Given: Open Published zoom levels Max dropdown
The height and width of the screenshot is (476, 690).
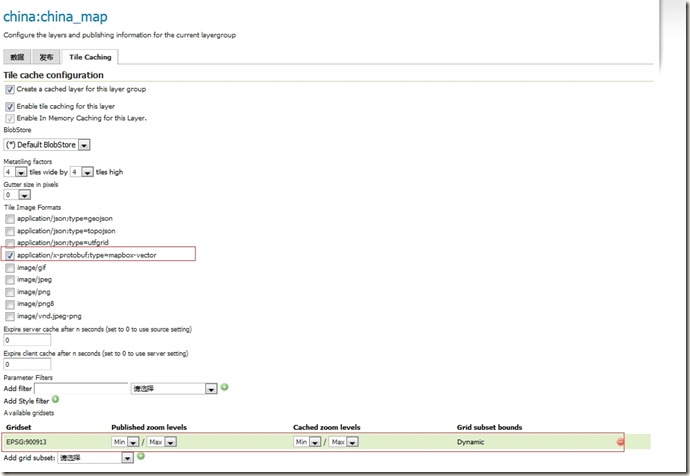Looking at the screenshot, I should (x=161, y=442).
